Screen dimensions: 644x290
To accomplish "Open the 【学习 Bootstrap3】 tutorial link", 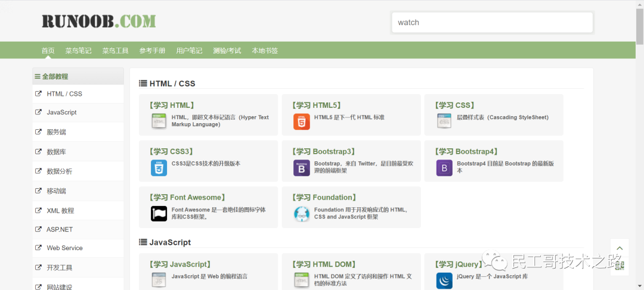I will click(x=324, y=151).
